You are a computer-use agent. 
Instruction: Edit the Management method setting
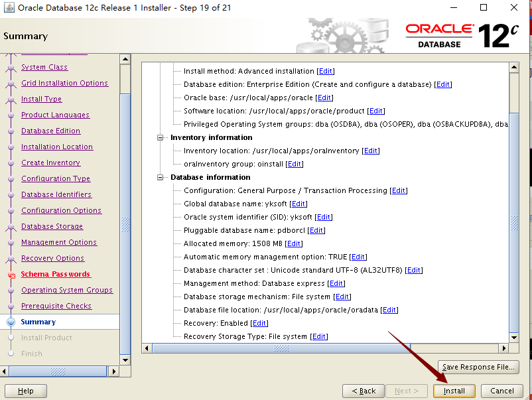tap(336, 283)
